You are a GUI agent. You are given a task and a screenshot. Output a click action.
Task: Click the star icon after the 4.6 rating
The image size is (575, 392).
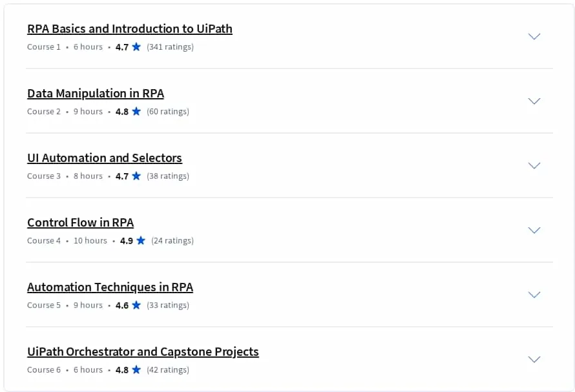[136, 305]
